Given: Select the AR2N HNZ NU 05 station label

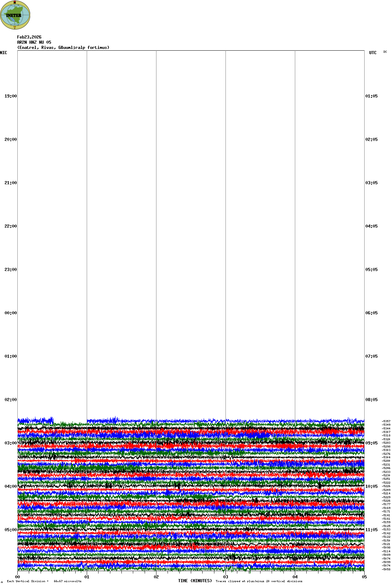Looking at the screenshot, I should 34,42.
